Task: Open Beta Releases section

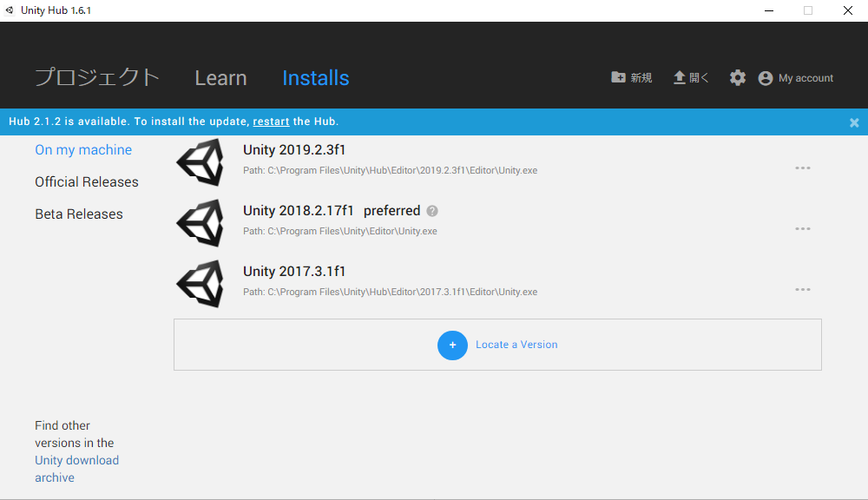Action: 79,214
